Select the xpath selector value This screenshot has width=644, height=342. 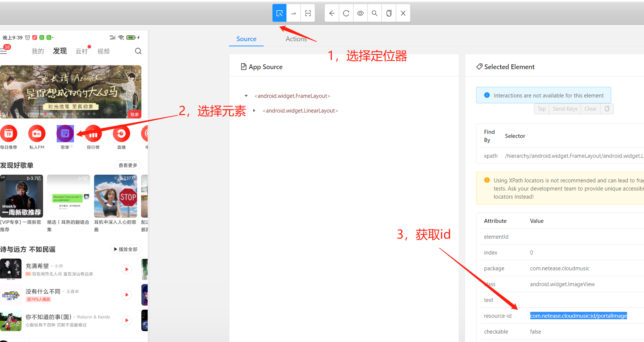(x=574, y=156)
